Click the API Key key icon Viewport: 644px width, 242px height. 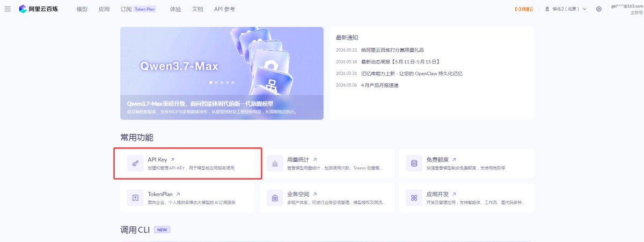pos(135,163)
